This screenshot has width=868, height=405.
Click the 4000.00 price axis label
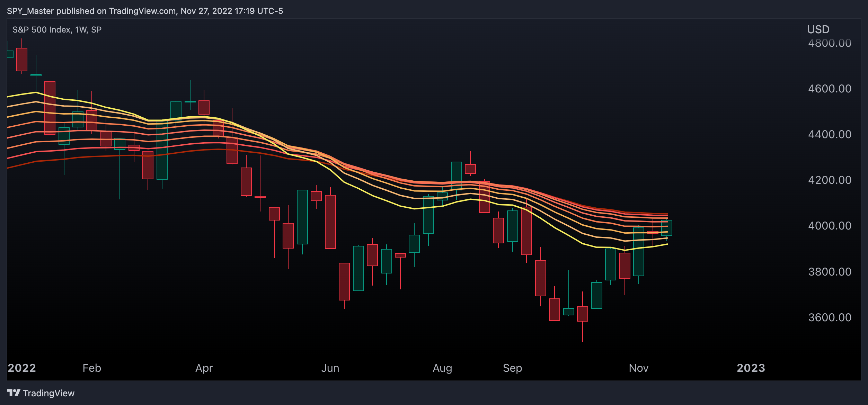tap(830, 226)
